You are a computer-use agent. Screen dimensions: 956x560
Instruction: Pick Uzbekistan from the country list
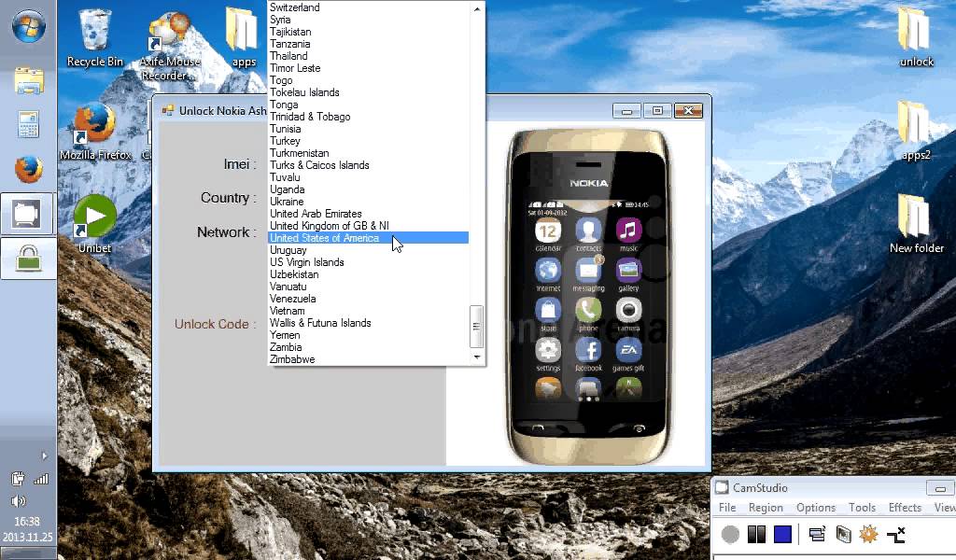(368, 274)
